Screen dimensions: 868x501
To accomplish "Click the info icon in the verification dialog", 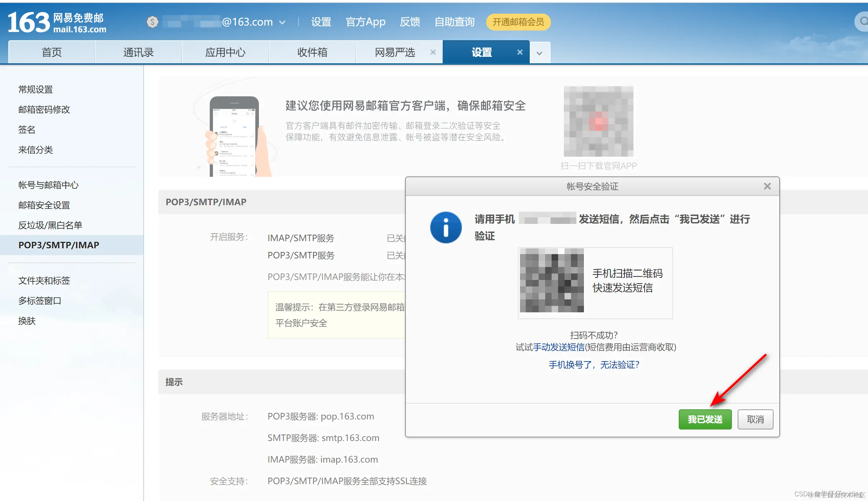I will (446, 227).
